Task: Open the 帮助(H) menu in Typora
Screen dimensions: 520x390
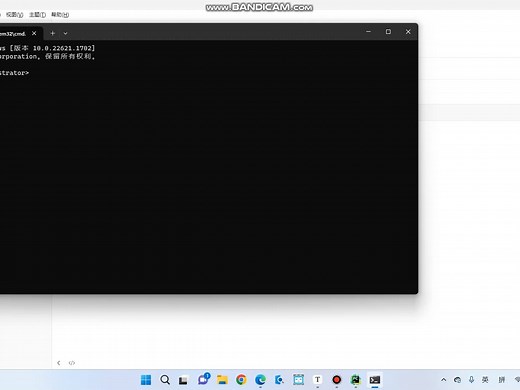Action: [x=60, y=15]
